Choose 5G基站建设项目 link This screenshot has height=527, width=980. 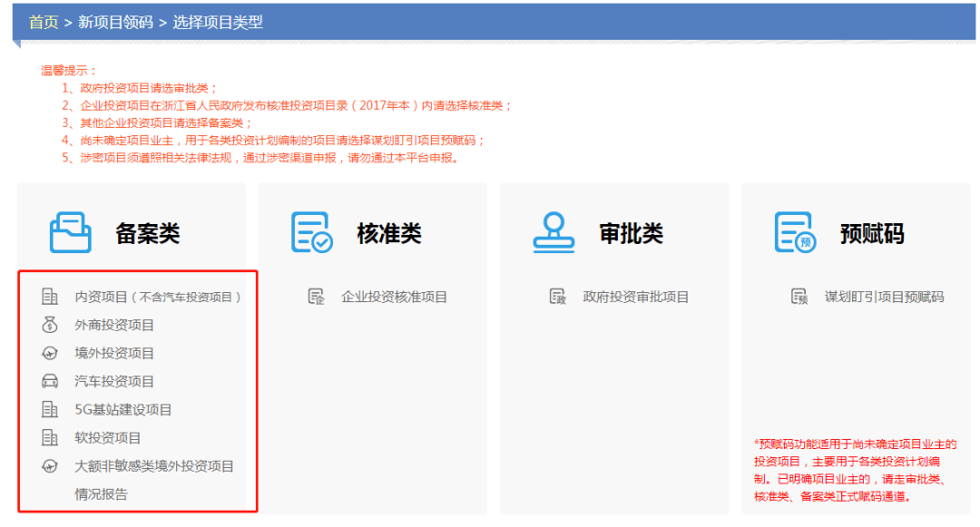click(123, 410)
